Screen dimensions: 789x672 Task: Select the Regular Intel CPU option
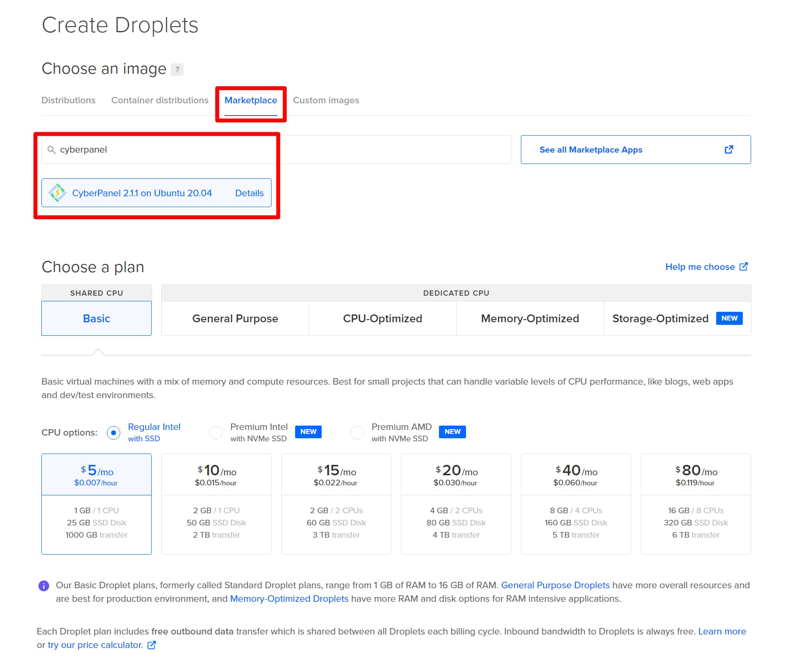pos(113,432)
